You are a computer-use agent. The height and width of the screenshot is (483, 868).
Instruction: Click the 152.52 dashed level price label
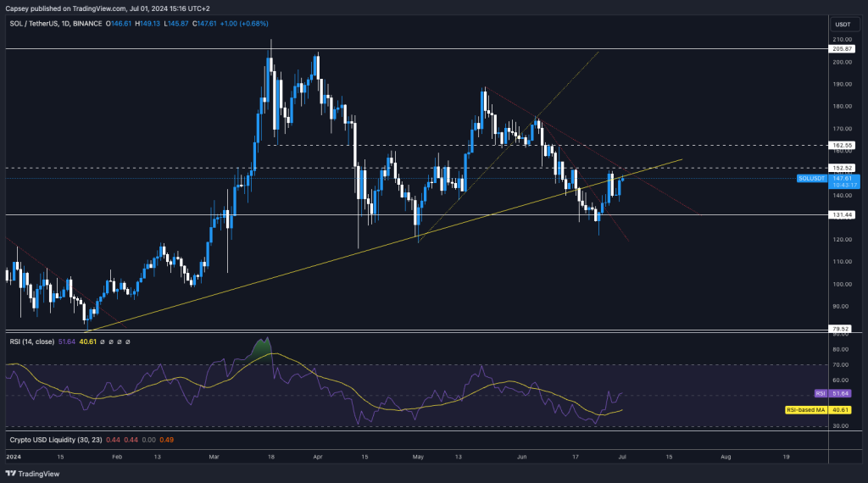pyautogui.click(x=842, y=168)
